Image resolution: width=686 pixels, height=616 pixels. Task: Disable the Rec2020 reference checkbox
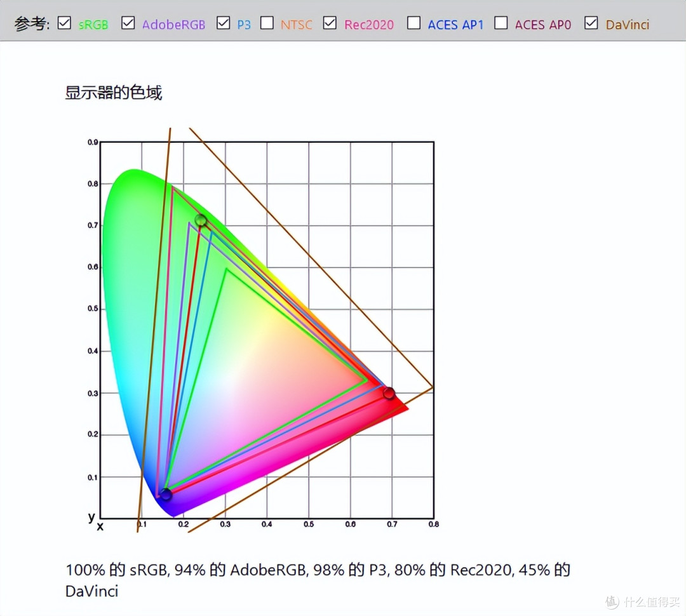pyautogui.click(x=330, y=23)
